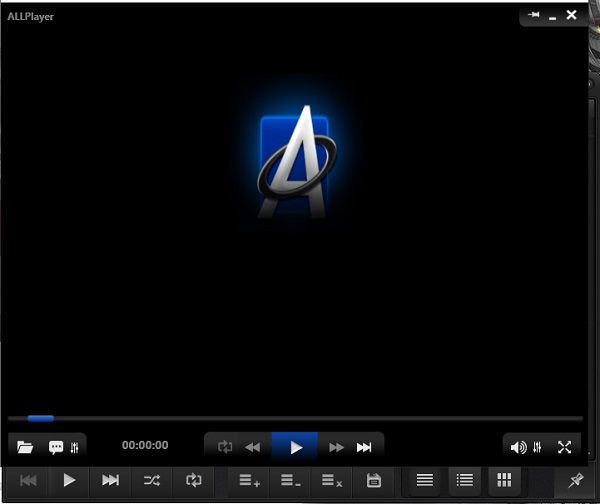This screenshot has height=504, width=600.
Task: Open subtitle settings sliders beside speech bubble
Action: pyautogui.click(x=75, y=447)
